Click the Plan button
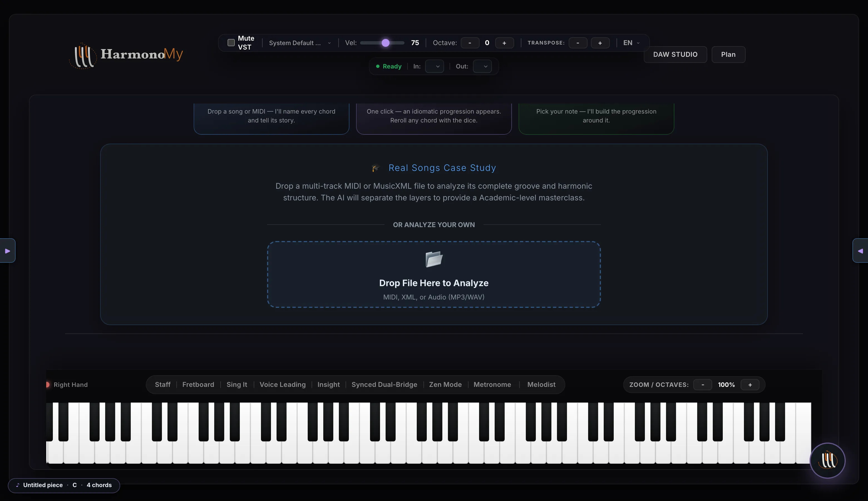This screenshot has height=501, width=868. pyautogui.click(x=728, y=54)
